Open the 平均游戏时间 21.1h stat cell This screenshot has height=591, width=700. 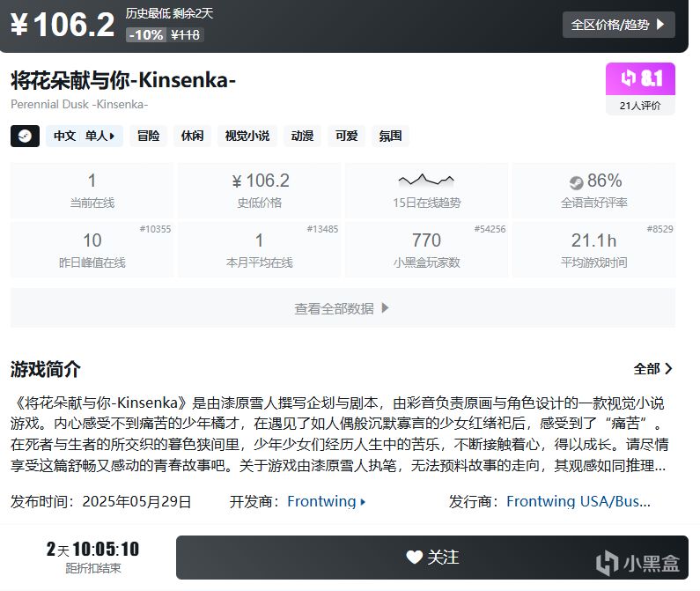(593, 250)
